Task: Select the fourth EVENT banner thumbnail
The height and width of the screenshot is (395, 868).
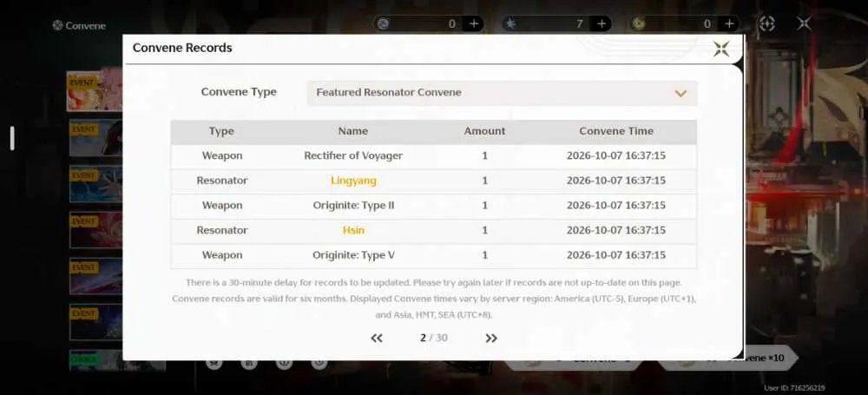Action: point(95,229)
